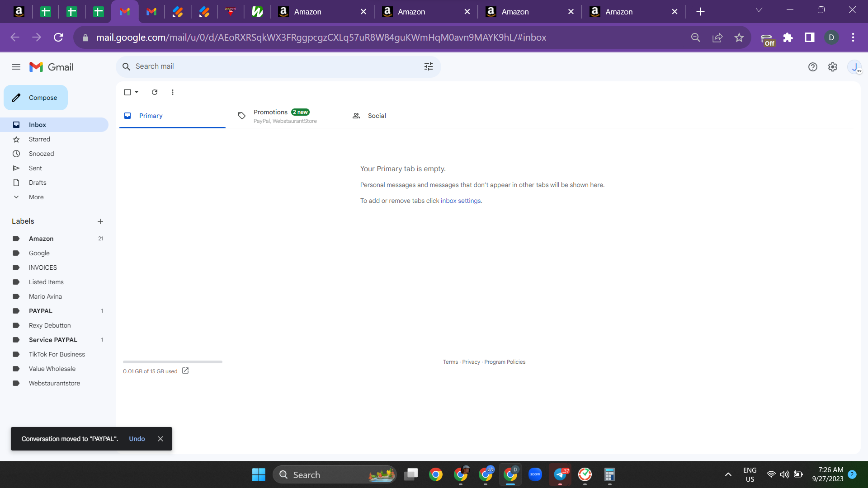
Task: Bookmark this page star icon
Action: tap(739, 38)
